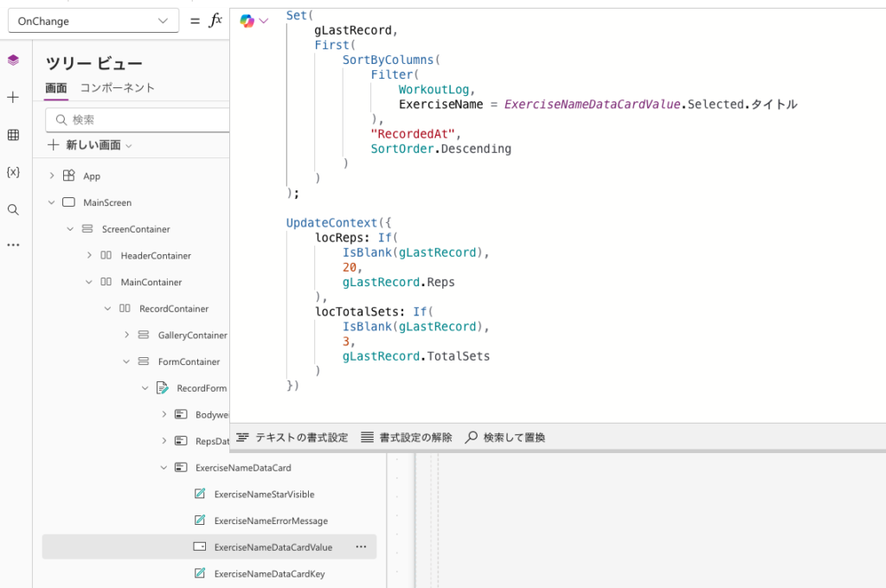Screen dimensions: 886x588
Task: Open Tree view layers icon in sidebar
Action: pyautogui.click(x=13, y=60)
